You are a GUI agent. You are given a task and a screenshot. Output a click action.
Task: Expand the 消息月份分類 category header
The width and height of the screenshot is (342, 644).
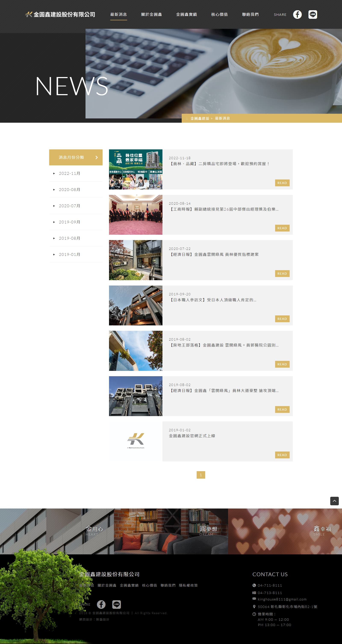[x=76, y=157]
